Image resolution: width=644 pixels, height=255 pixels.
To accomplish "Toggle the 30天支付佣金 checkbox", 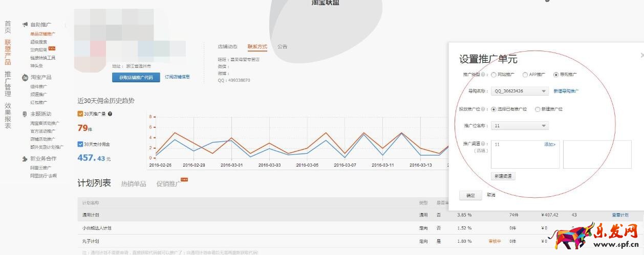I will click(80, 144).
